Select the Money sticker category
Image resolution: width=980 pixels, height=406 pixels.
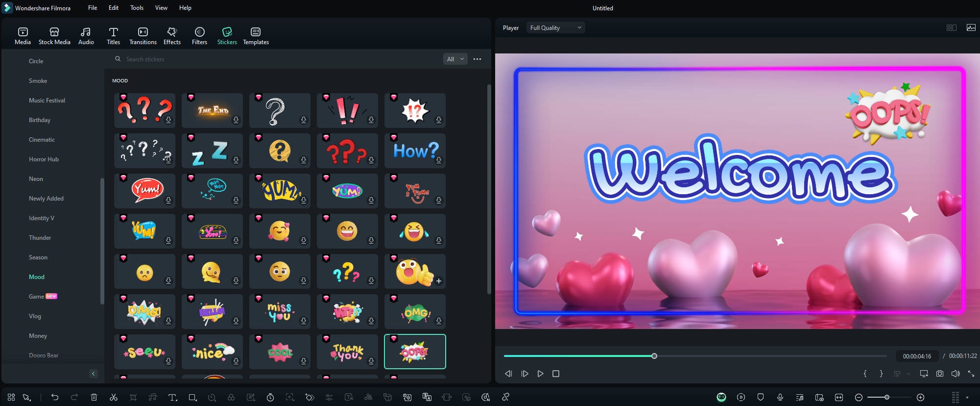(x=38, y=336)
